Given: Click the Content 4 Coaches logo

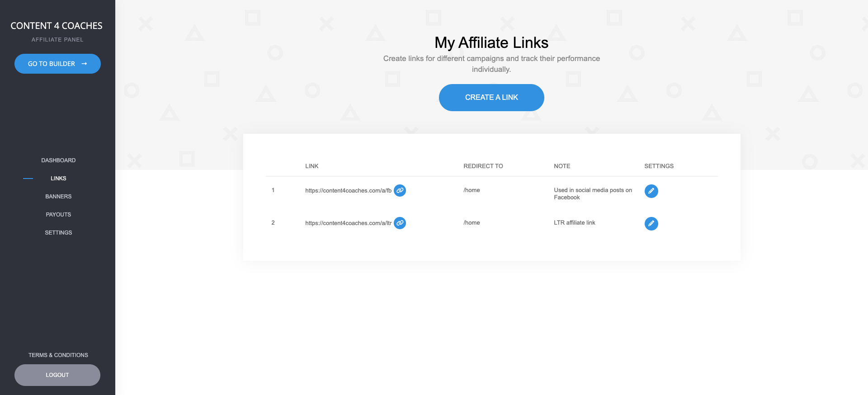Looking at the screenshot, I should 57,26.
